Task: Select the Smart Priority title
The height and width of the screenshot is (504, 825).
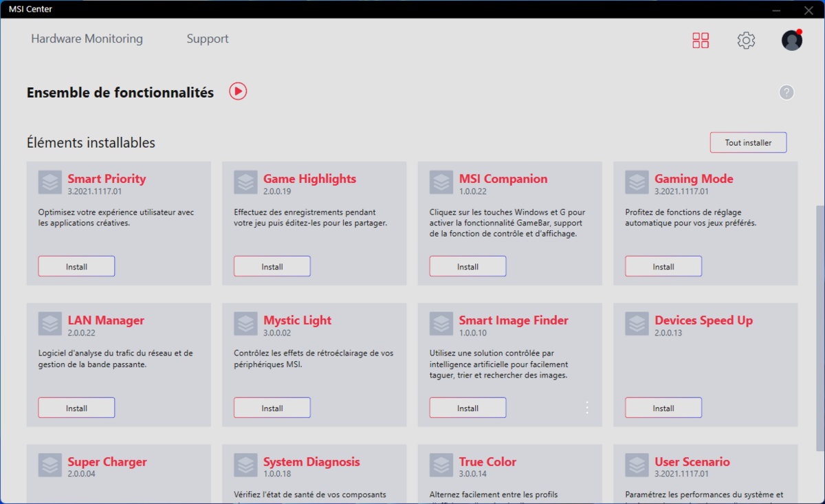Action: (107, 179)
